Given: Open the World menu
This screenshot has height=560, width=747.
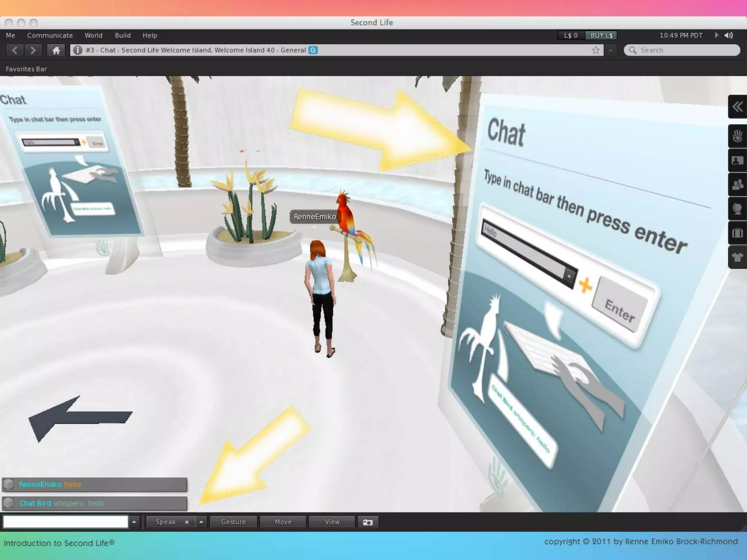Looking at the screenshot, I should click(93, 35).
